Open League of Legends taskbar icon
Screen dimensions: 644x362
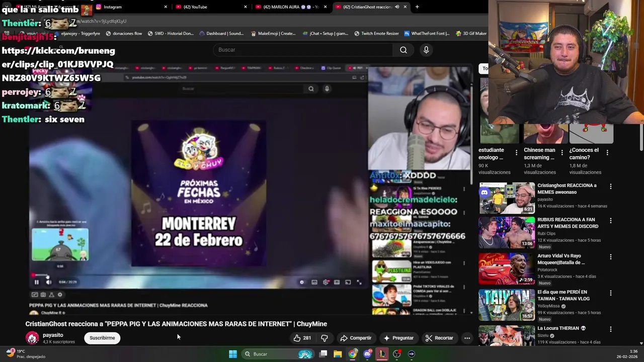point(382,354)
